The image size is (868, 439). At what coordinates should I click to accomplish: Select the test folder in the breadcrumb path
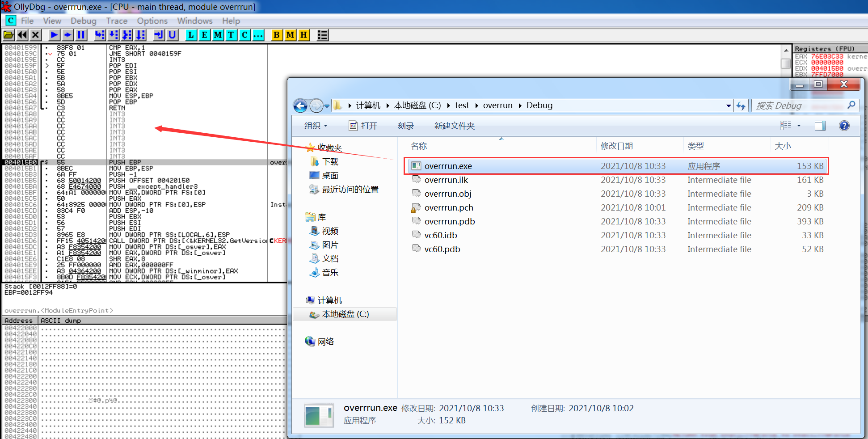462,106
